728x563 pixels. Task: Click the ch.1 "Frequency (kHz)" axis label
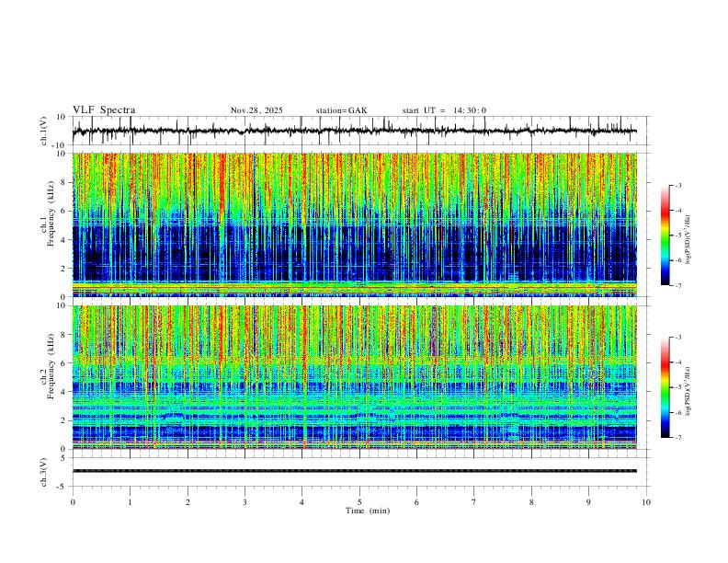point(51,214)
